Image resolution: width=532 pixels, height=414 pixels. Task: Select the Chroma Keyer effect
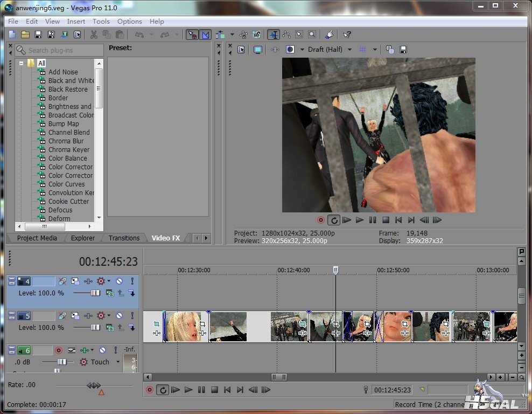(68, 149)
